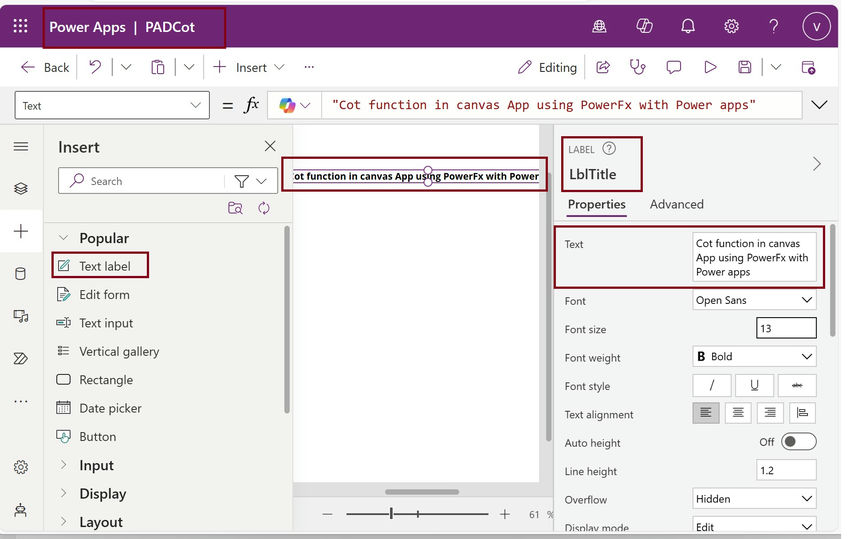850x539 pixels.
Task: Insert a Vertical gallery control
Action: pyautogui.click(x=108, y=351)
